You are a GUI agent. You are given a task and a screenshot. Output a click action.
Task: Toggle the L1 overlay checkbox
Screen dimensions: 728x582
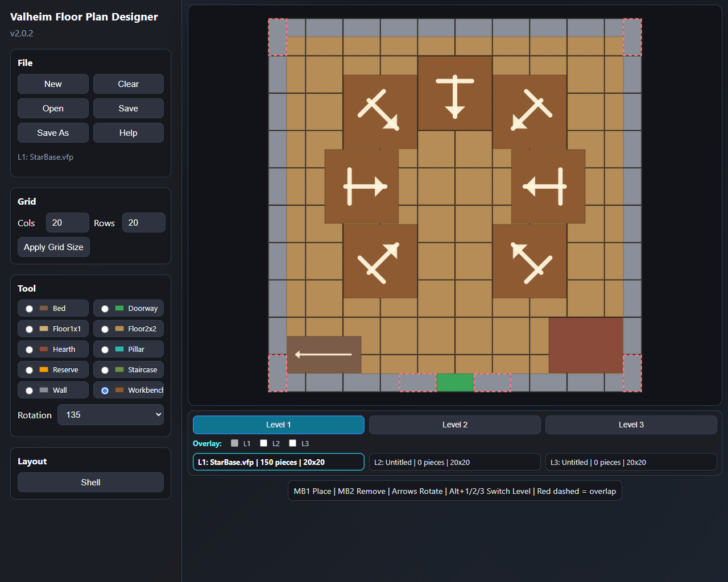234,443
